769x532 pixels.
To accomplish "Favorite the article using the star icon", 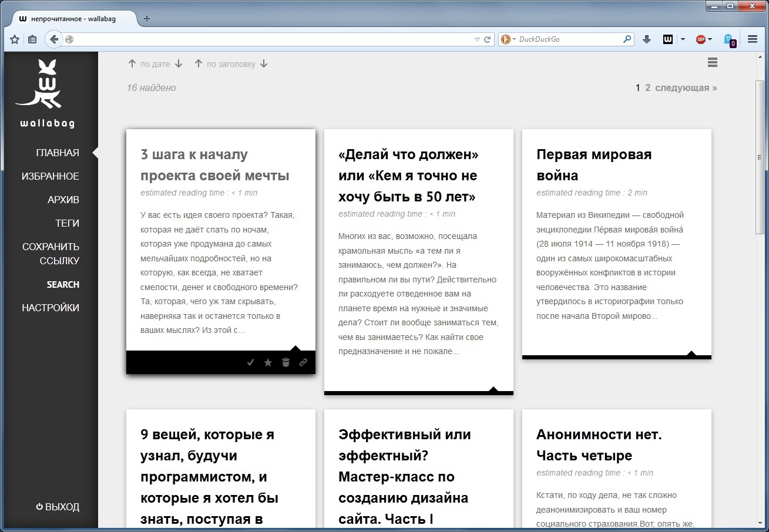I will coord(268,362).
